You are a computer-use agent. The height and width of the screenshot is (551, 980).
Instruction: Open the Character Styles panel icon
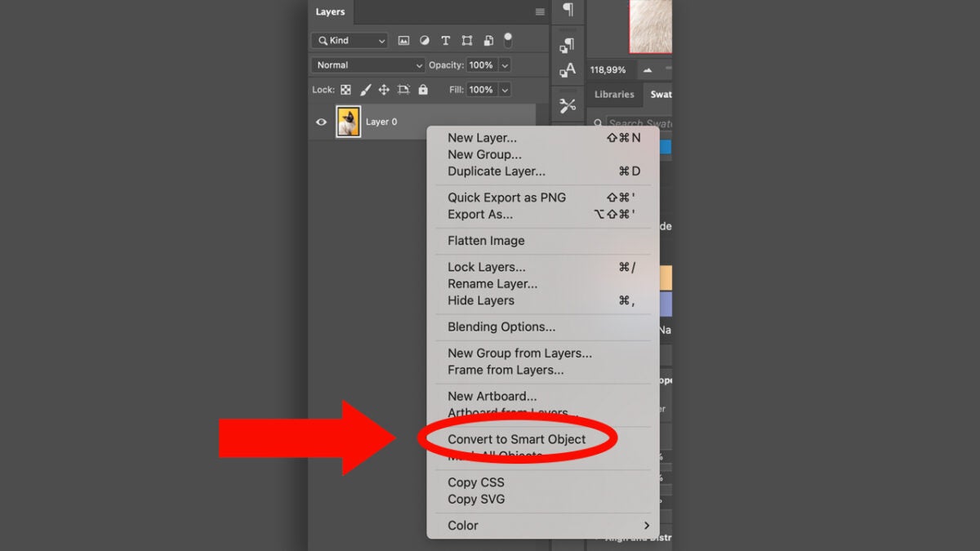click(568, 70)
